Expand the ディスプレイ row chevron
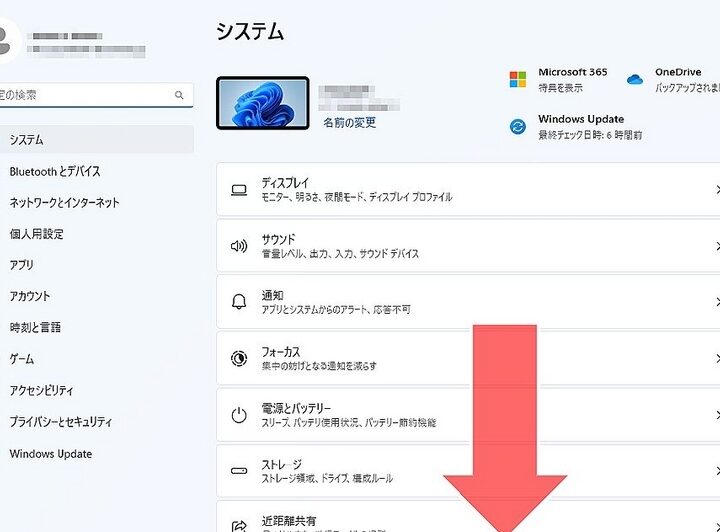This screenshot has width=720, height=532. pyautogui.click(x=716, y=190)
